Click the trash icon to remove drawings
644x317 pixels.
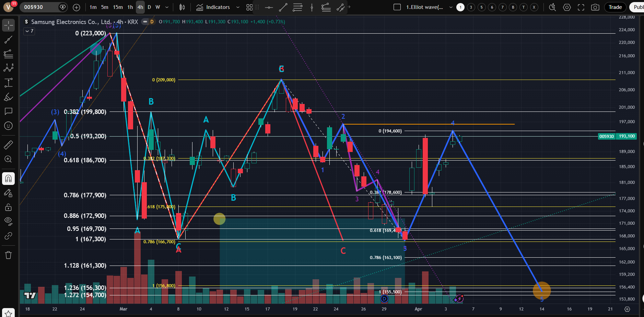(x=8, y=255)
